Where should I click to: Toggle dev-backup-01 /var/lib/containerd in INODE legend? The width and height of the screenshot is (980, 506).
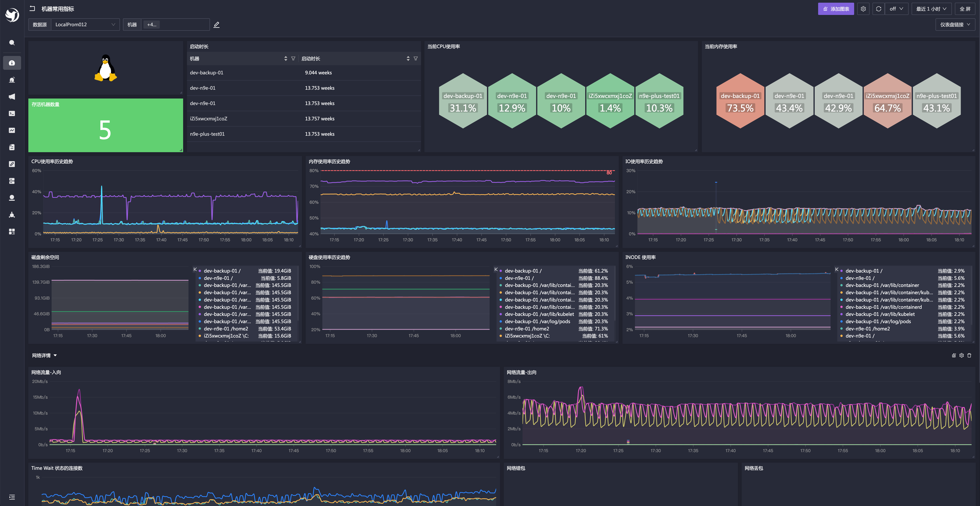902,307
